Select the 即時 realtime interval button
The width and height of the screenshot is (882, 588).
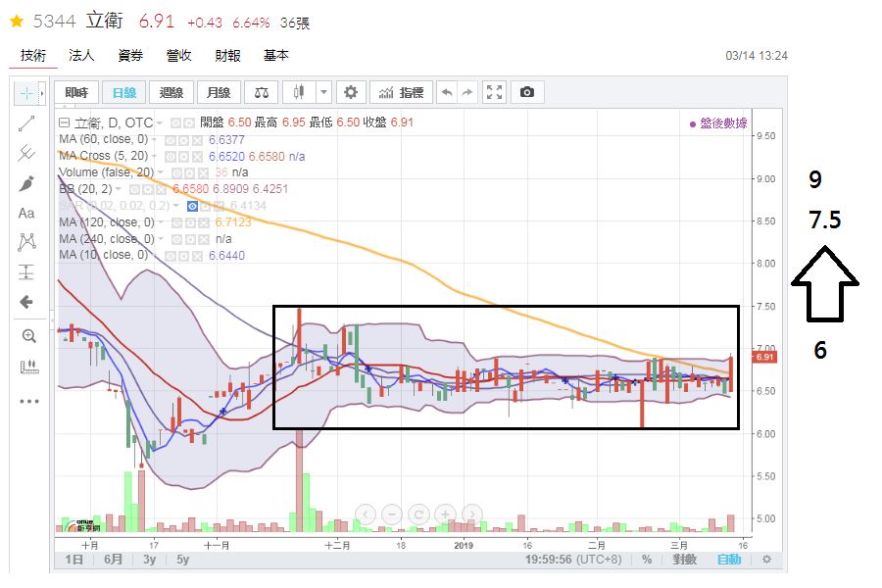(76, 92)
